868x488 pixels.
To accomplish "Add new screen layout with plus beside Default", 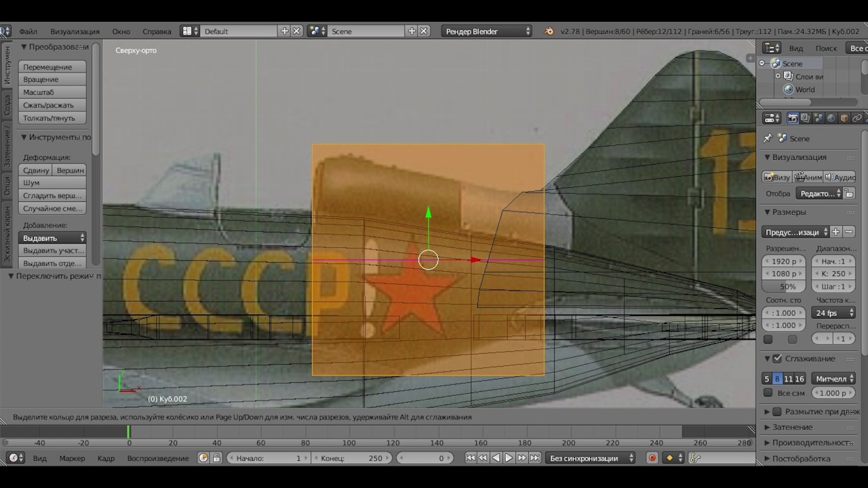I will 285,31.
